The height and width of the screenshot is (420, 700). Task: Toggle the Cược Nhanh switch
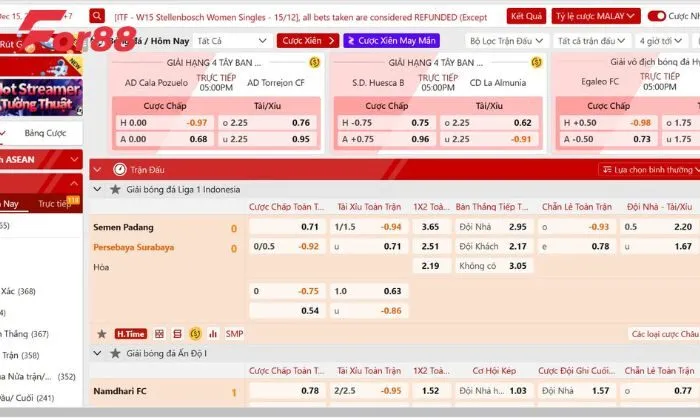pyautogui.click(x=658, y=16)
